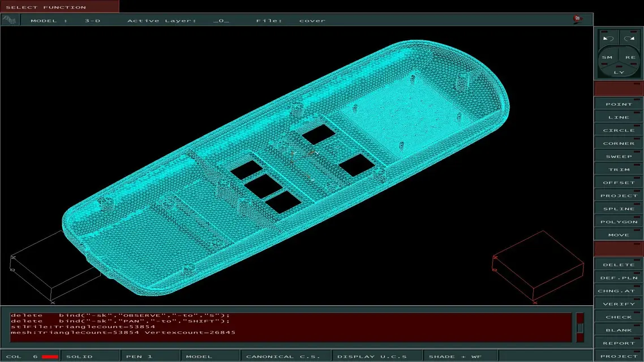Screen dimensions: 644x362
Task: Toggle the SHADE + WF display mode
Action: (x=460, y=356)
